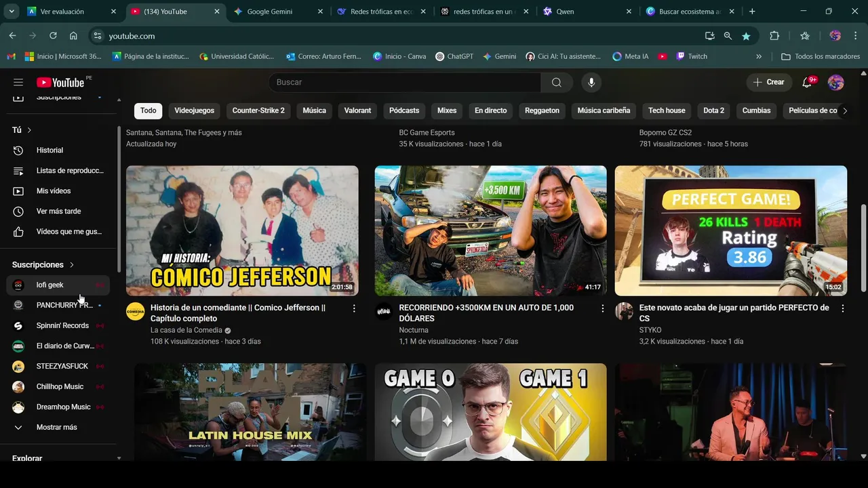Open Listas de reproducción in sidebar
The height and width of the screenshot is (488, 868).
point(58,171)
